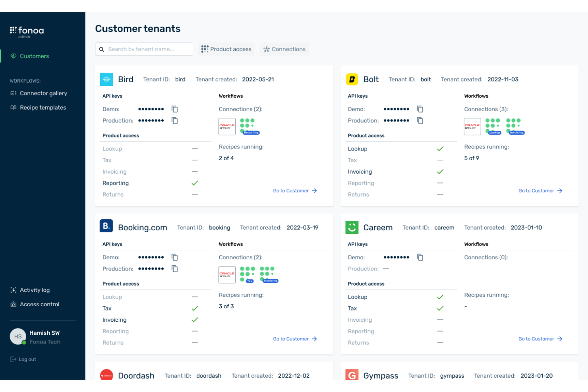
Task: Copy Bird's Production API key
Action: click(x=174, y=120)
